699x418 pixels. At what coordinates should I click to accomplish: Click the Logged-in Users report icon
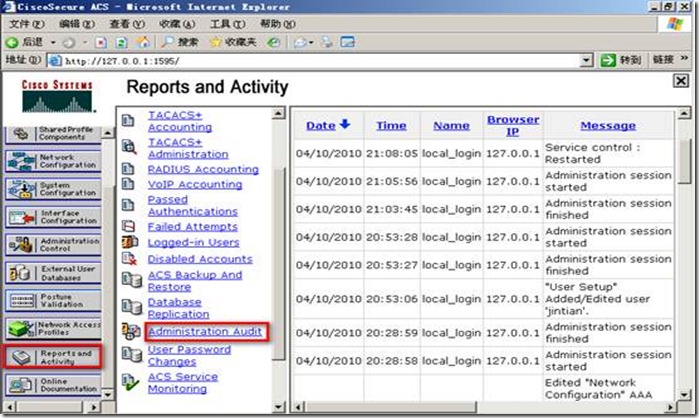coord(130,242)
